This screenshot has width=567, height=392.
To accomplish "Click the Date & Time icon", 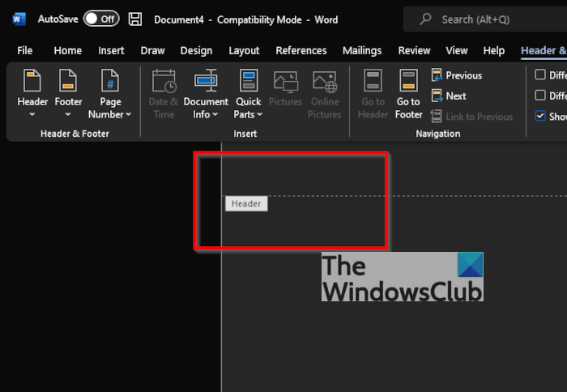I will point(164,80).
